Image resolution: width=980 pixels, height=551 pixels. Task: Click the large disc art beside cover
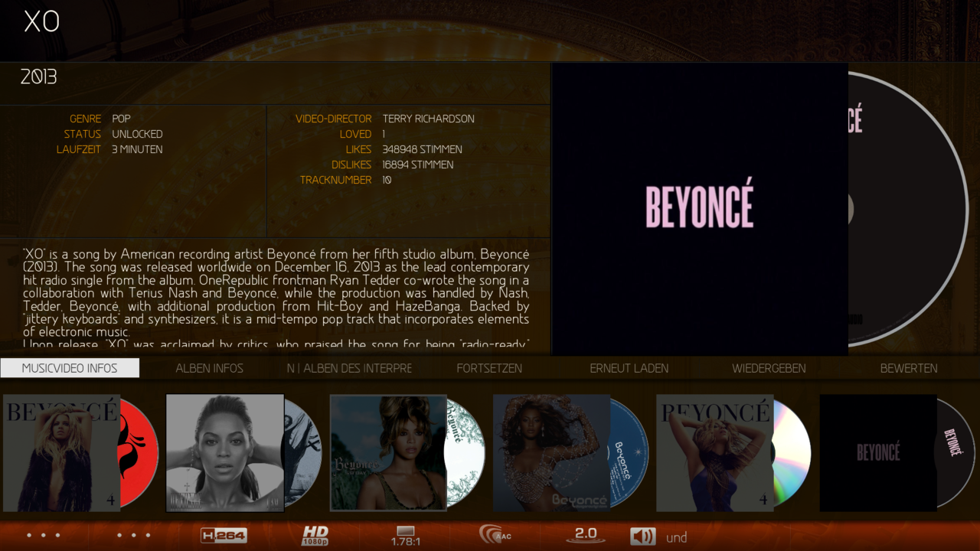coord(908,209)
